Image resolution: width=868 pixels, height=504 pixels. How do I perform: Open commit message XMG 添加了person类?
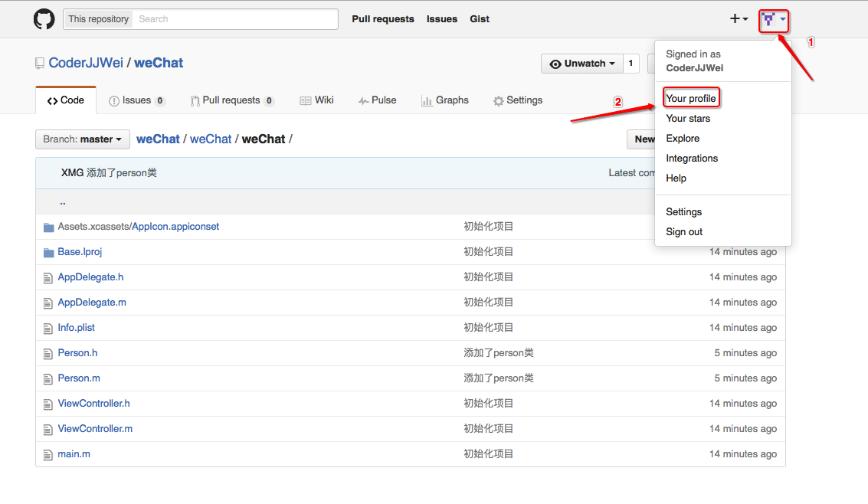109,172
